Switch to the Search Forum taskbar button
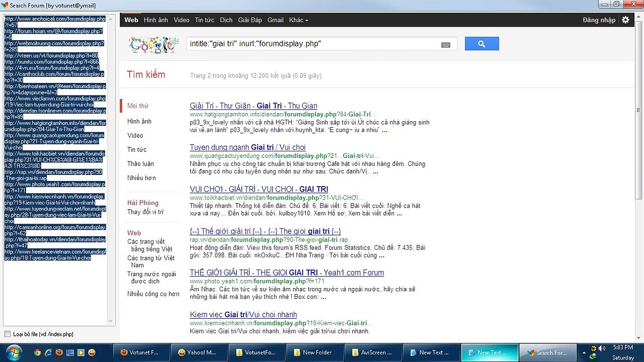Image resolution: width=644 pixels, height=362 pixels. click(547, 352)
